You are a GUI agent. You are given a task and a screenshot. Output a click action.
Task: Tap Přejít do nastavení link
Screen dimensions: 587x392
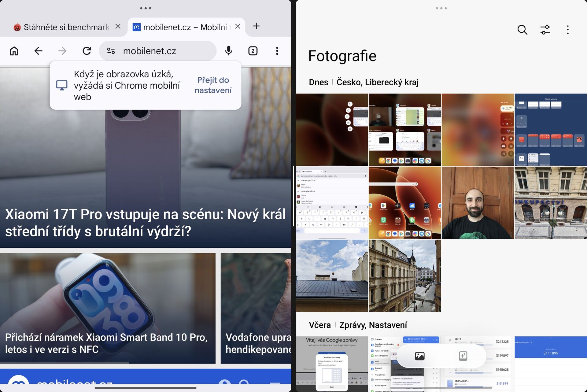[x=213, y=85]
